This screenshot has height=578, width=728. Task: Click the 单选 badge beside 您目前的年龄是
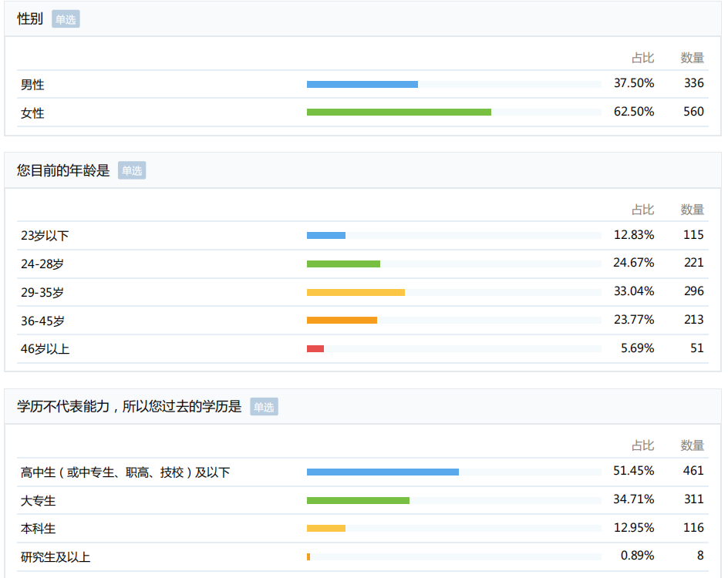pyautogui.click(x=130, y=170)
